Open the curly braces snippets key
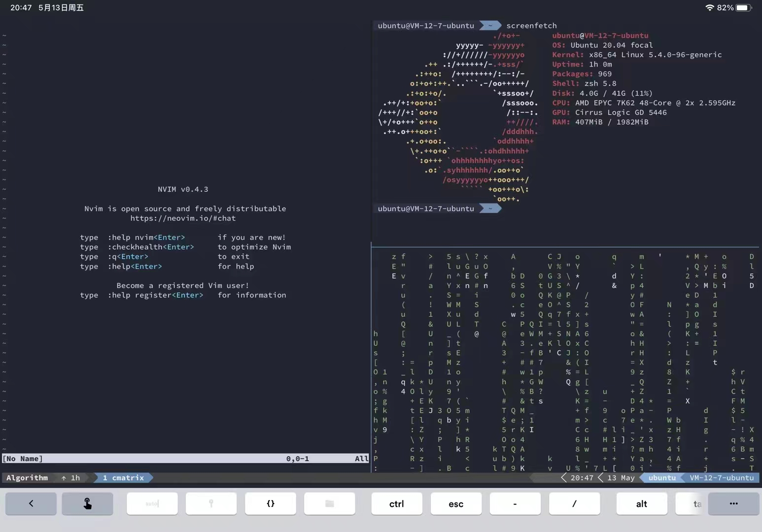This screenshot has width=762, height=532. pos(271,503)
